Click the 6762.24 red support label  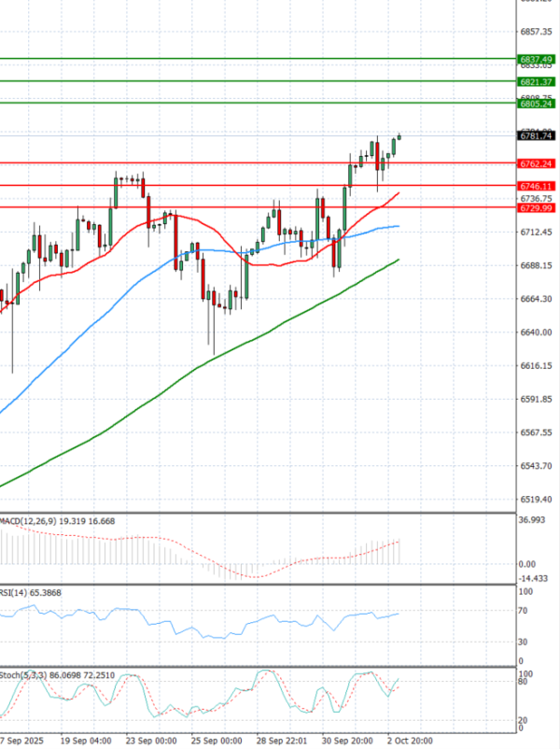point(536,163)
